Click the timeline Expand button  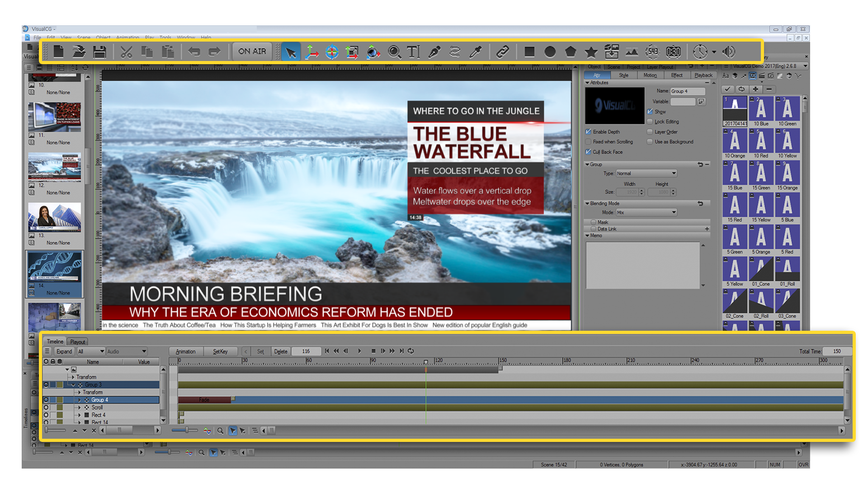tap(64, 351)
